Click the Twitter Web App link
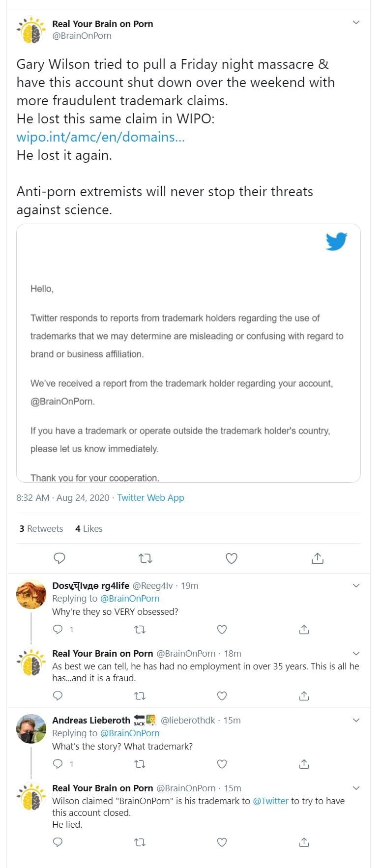 coord(150,497)
